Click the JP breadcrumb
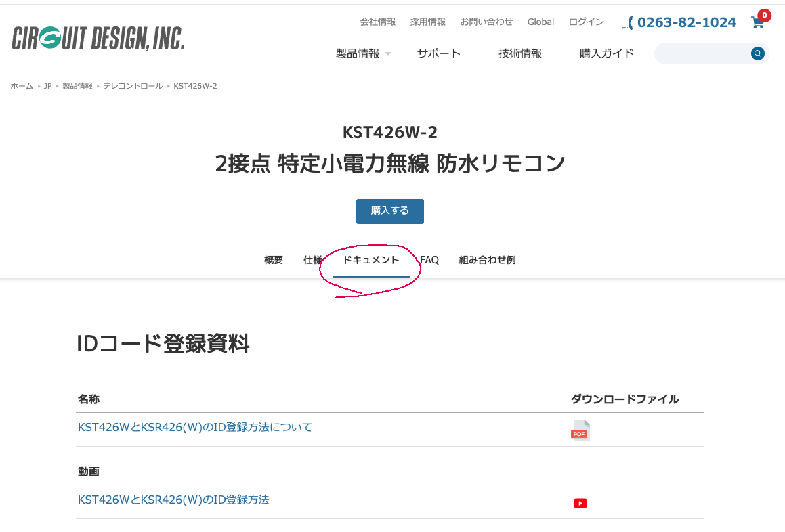The image size is (785, 532). pyautogui.click(x=47, y=86)
